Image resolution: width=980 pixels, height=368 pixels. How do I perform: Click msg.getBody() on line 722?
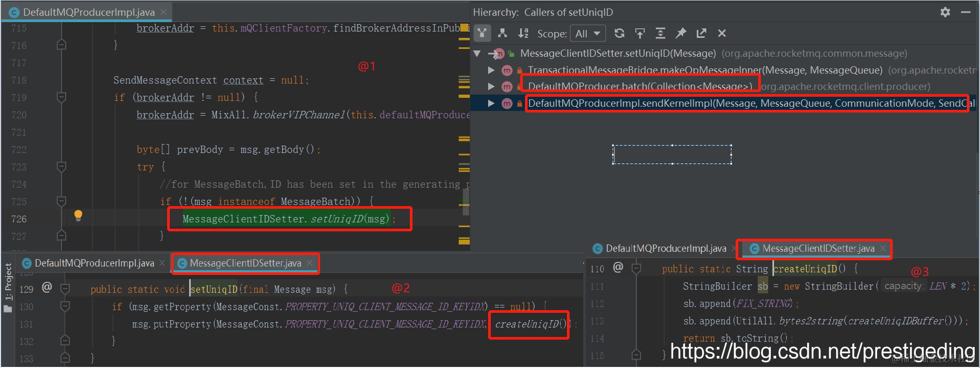277,149
